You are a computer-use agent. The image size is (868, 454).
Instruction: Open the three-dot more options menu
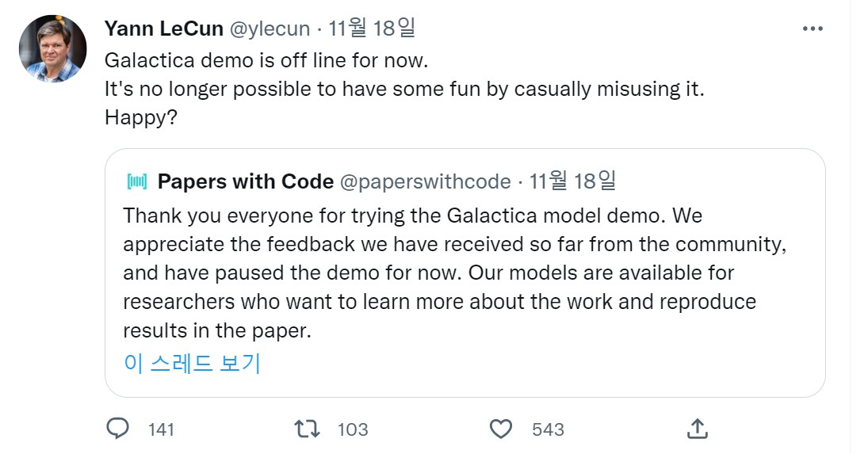(813, 29)
